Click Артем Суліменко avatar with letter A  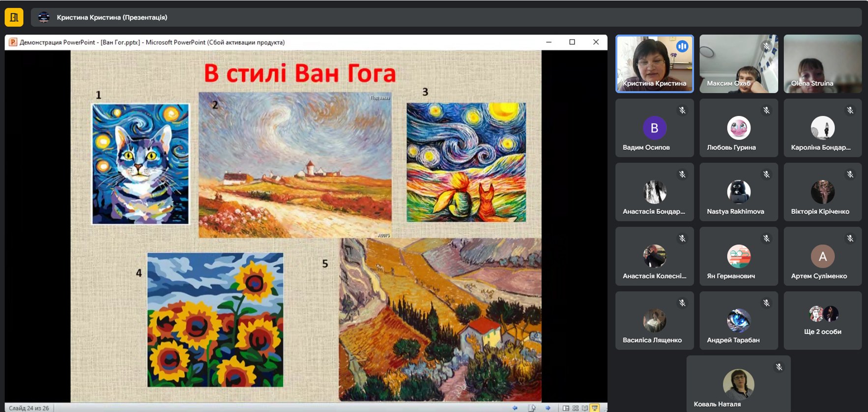822,256
